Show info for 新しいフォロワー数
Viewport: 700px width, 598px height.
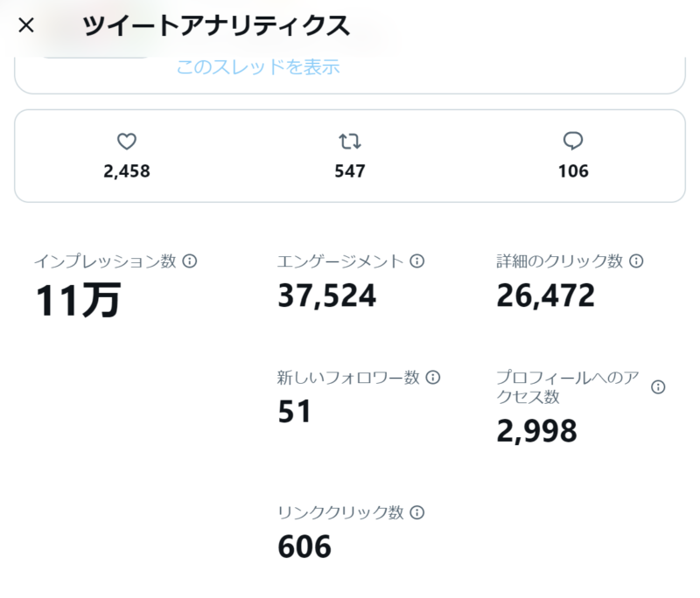[432, 378]
